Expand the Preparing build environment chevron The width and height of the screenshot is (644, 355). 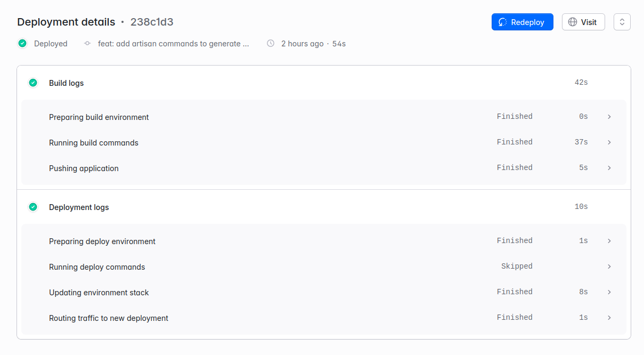tap(609, 117)
